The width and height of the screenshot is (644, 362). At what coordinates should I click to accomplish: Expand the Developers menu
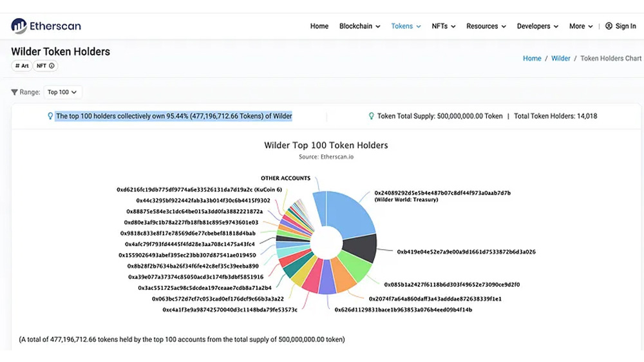(x=538, y=26)
